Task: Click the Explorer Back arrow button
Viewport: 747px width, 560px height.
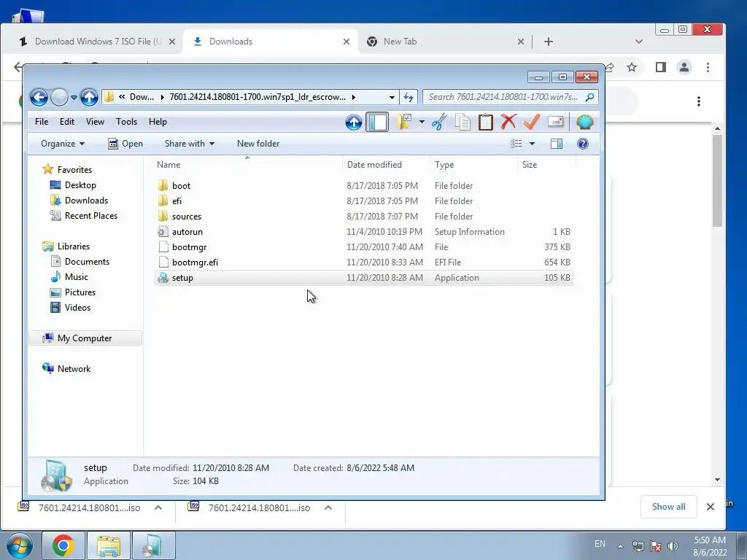Action: click(39, 97)
